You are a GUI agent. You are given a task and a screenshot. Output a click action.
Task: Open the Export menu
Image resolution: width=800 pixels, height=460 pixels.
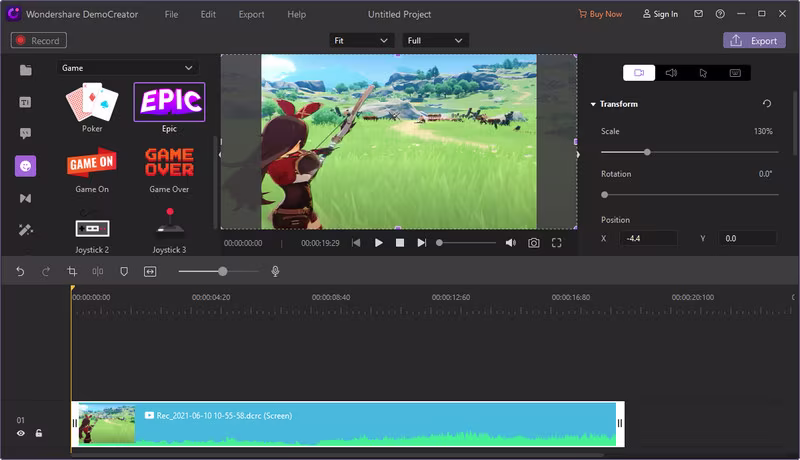tap(251, 14)
